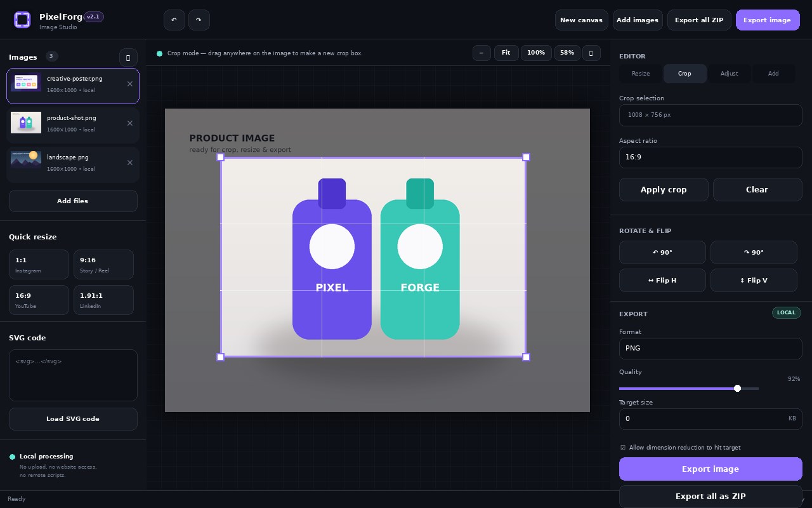Click the undo arrow button
The height and width of the screenshot is (508, 812).
coord(174,20)
